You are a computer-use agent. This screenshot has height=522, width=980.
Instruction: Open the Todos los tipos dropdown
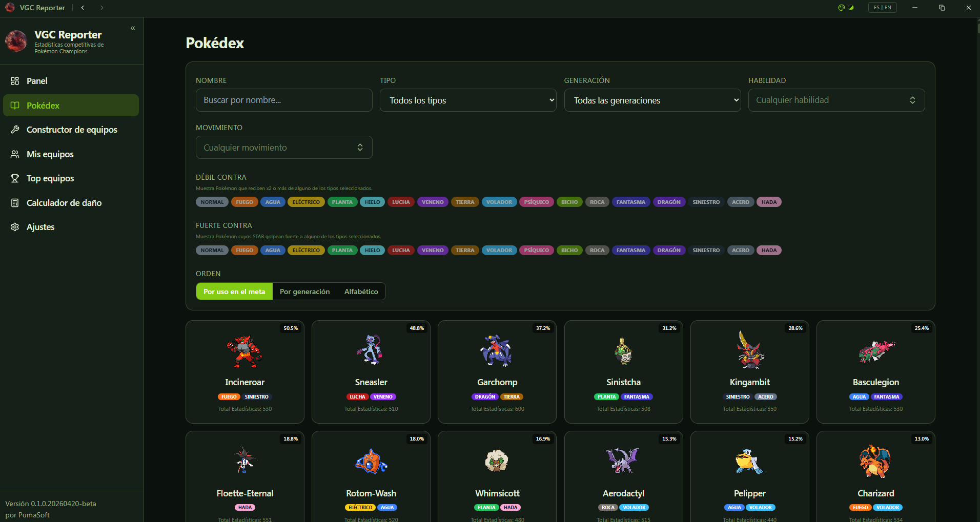(468, 100)
